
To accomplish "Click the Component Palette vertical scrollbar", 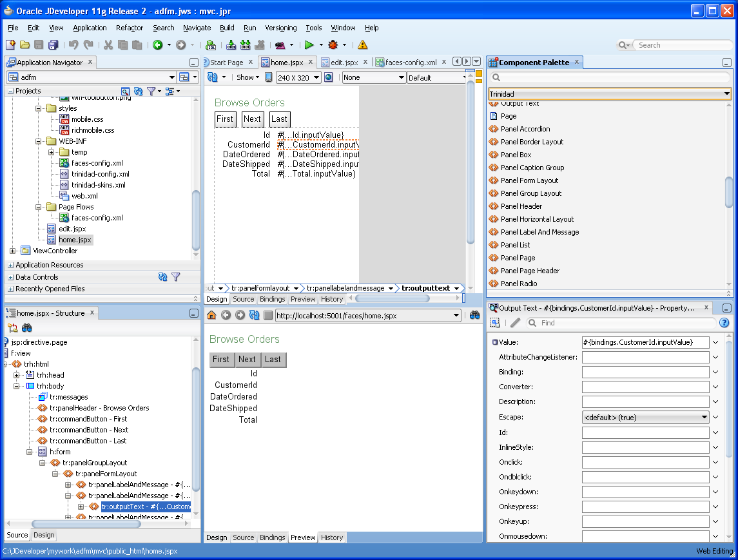I will pos(729,192).
